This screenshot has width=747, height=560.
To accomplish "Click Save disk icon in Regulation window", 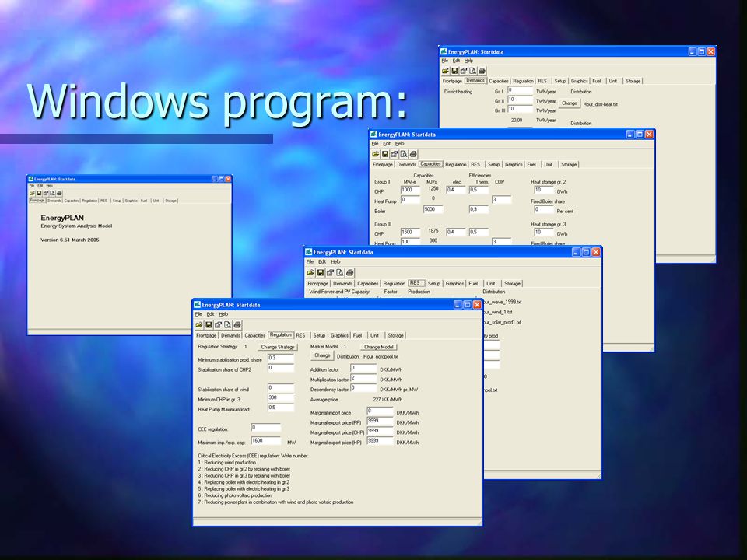I will 209,325.
